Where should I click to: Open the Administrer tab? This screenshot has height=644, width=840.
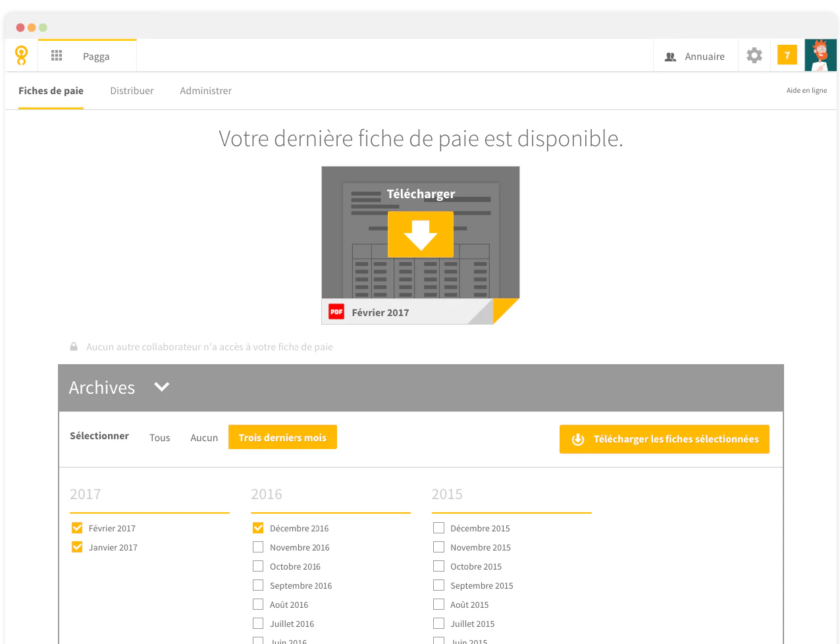(x=206, y=91)
